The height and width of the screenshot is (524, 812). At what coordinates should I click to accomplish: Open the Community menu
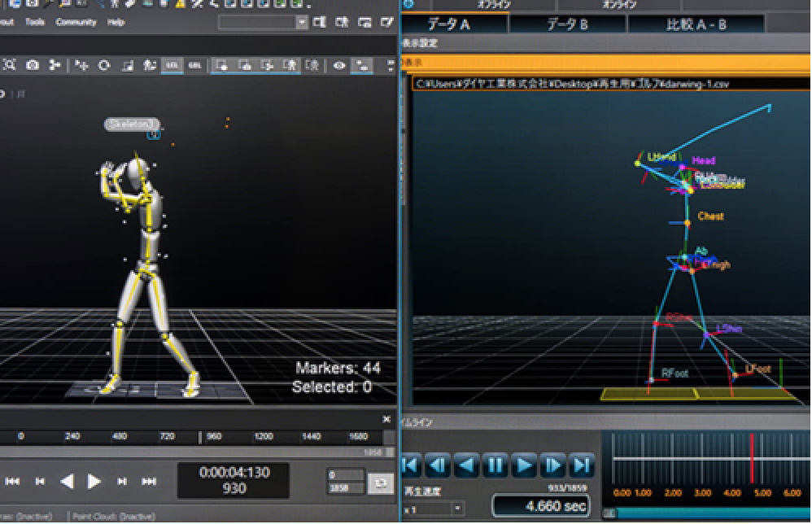coord(76,22)
